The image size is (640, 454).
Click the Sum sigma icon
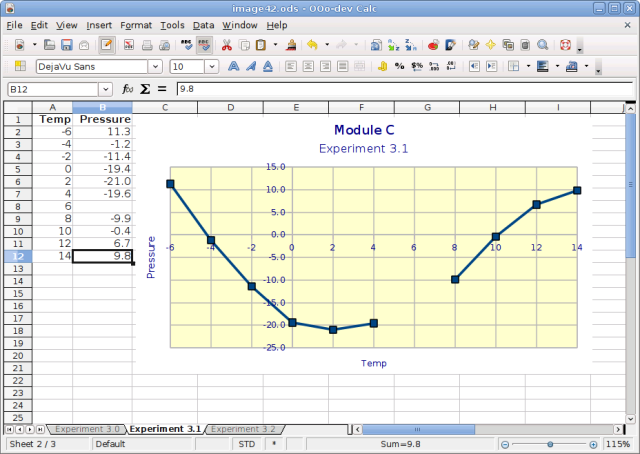pos(144,89)
